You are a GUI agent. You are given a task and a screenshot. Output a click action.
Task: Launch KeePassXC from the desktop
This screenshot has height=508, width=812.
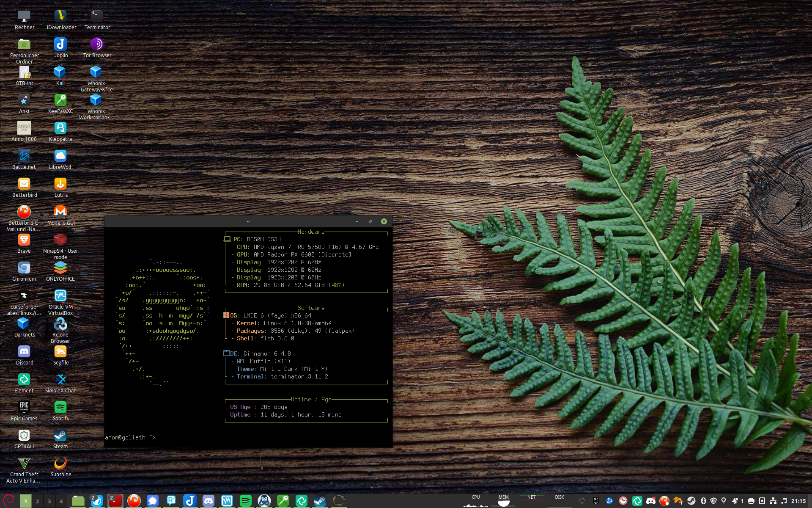click(60, 100)
